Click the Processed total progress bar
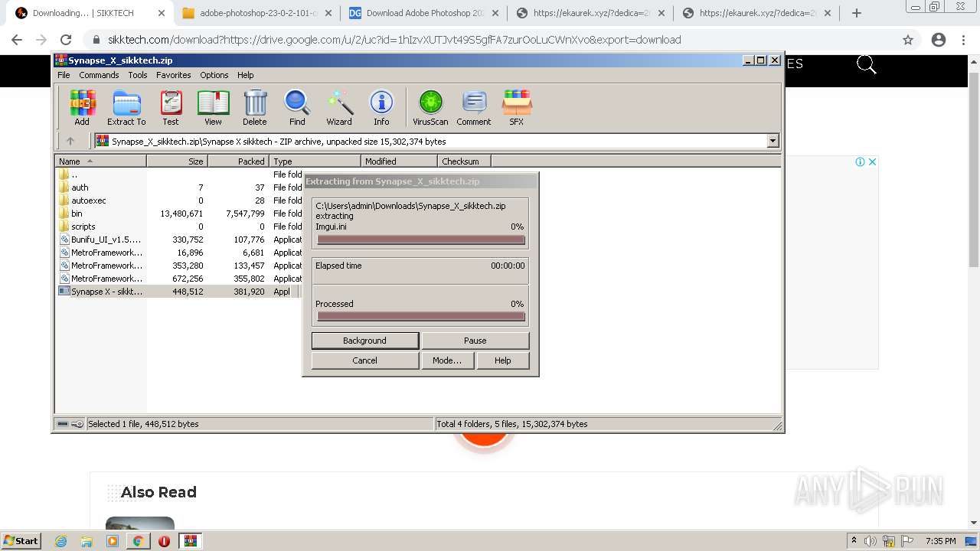The image size is (980, 551). click(421, 316)
